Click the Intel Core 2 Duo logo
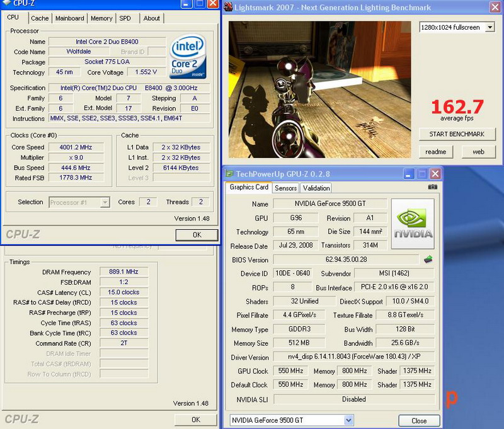This screenshot has height=429, width=504. pos(188,57)
